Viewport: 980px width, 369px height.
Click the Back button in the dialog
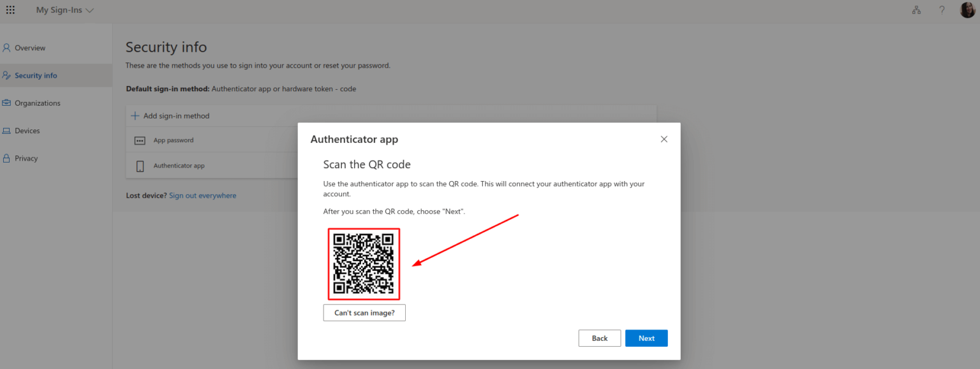click(599, 338)
